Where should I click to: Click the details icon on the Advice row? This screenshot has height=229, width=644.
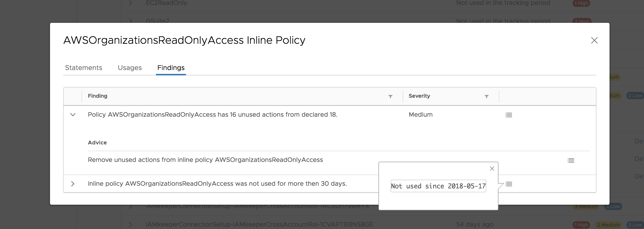click(571, 160)
